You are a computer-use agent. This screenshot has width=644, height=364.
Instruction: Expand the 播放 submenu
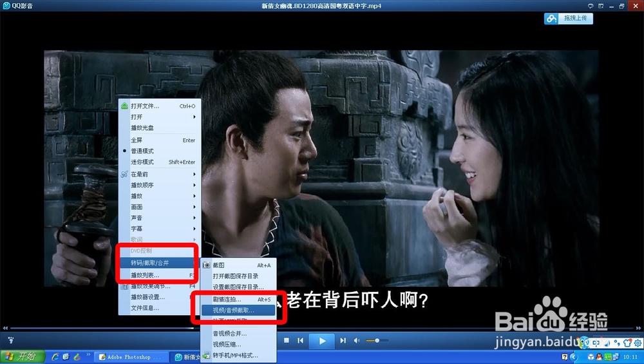[160, 196]
